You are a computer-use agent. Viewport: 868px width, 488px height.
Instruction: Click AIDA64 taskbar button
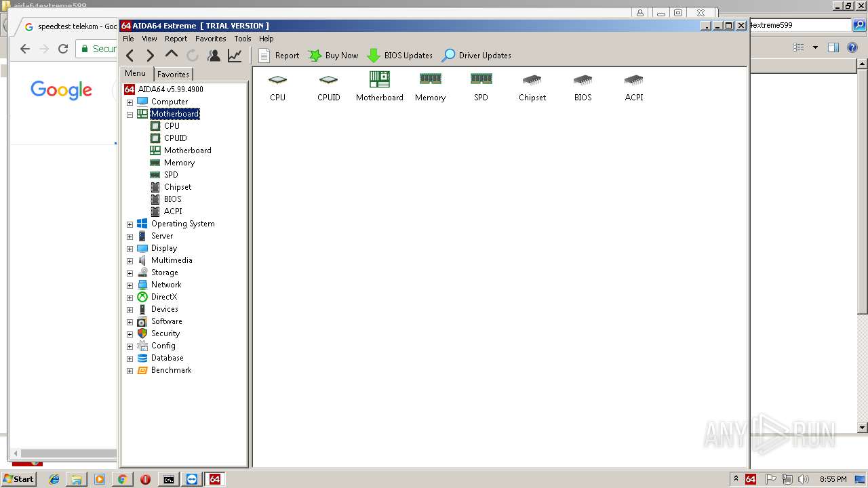pyautogui.click(x=214, y=479)
